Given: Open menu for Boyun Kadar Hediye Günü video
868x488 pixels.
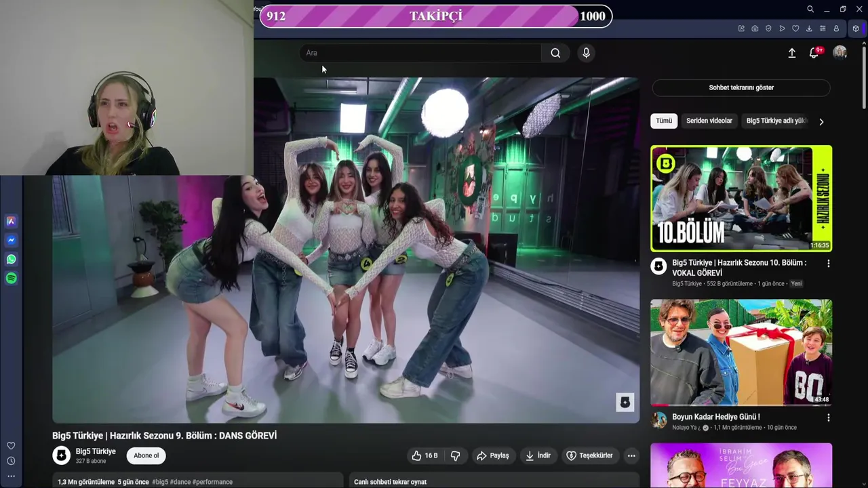Looking at the screenshot, I should coord(828,418).
